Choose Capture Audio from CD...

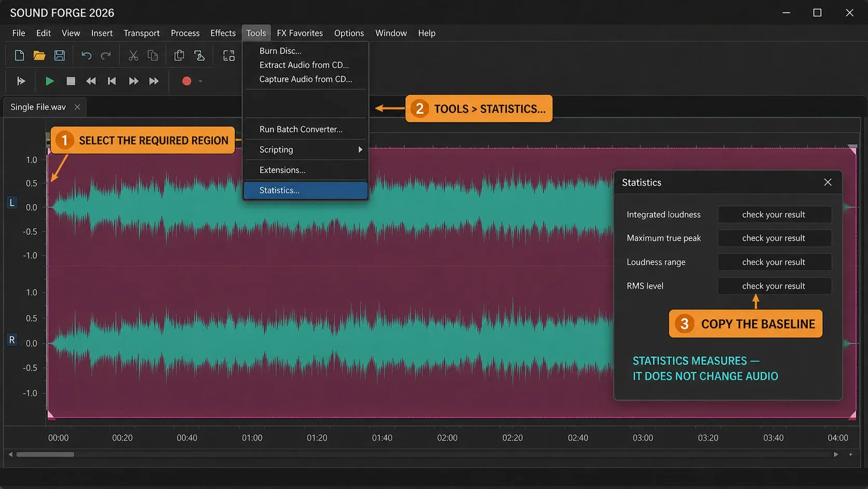(305, 79)
